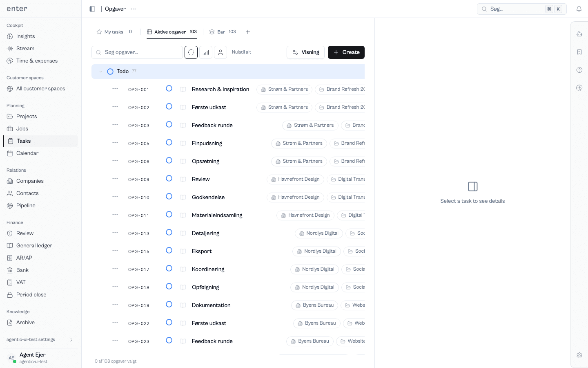
Task: Open settings gear in right rail
Action: tap(579, 355)
